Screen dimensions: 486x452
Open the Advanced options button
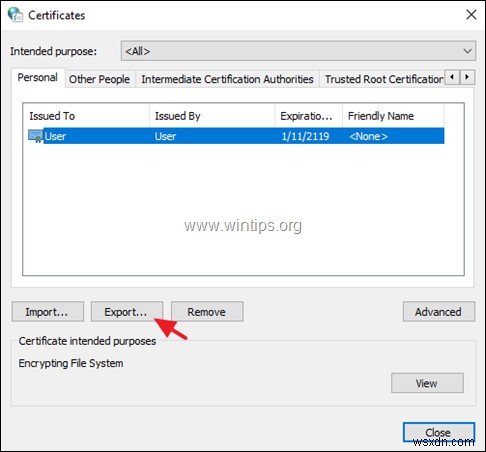pos(439,312)
